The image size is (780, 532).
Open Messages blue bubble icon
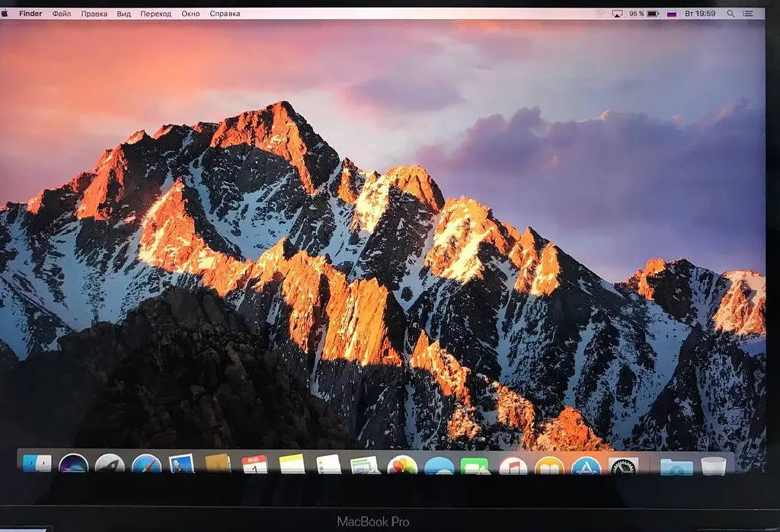pyautogui.click(x=440, y=465)
